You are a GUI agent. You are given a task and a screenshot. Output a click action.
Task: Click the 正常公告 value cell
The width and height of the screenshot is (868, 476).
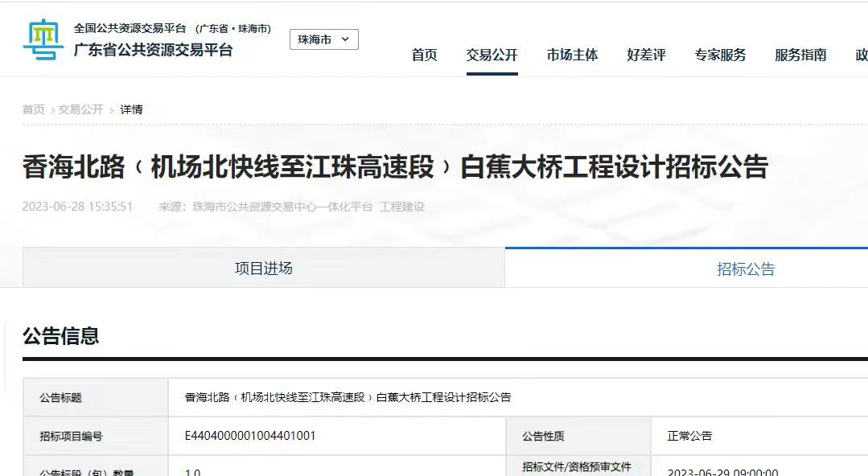click(689, 436)
